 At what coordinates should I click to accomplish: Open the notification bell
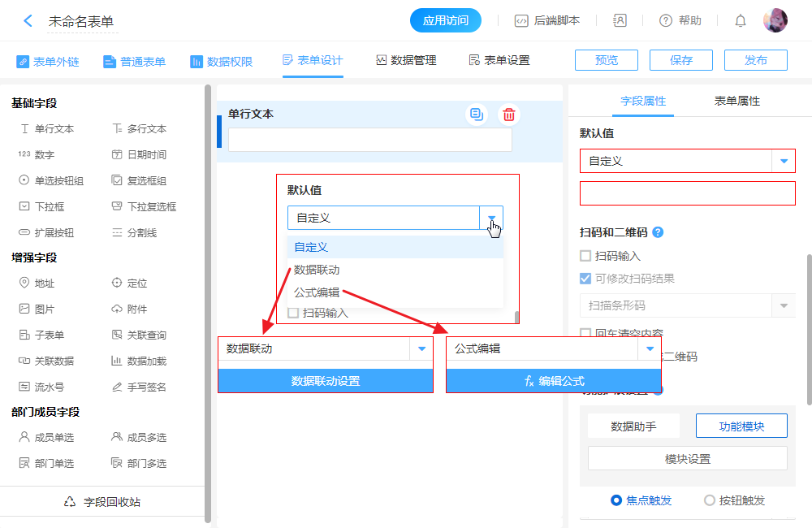coord(740,21)
